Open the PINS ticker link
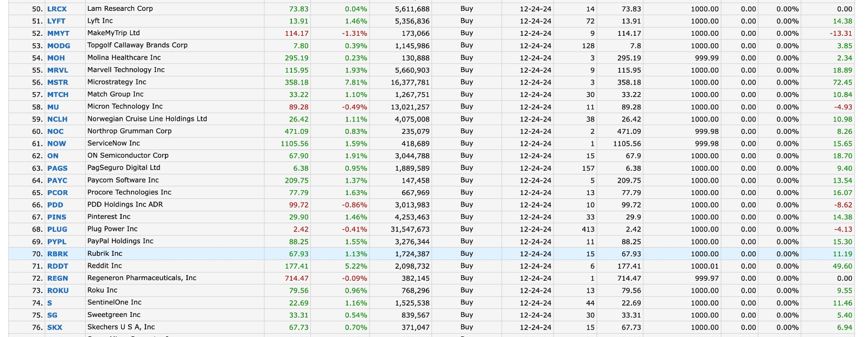Screen dimensions: 868x337 click(56, 217)
